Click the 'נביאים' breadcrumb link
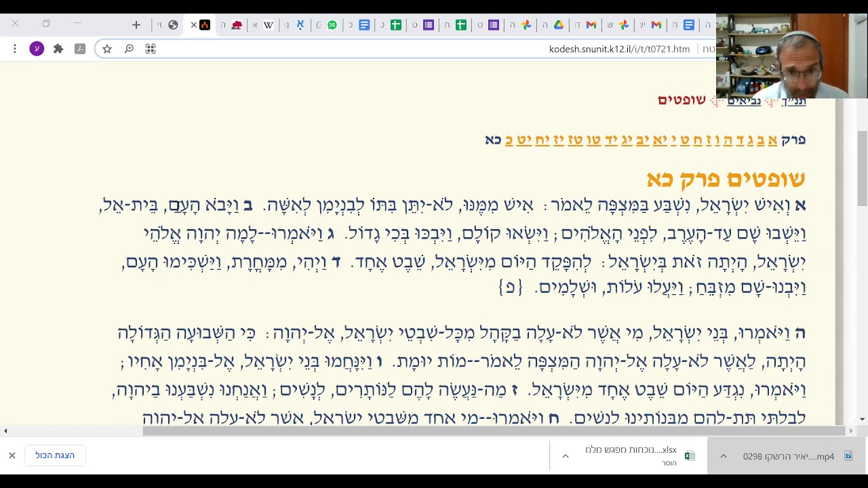 [x=744, y=100]
